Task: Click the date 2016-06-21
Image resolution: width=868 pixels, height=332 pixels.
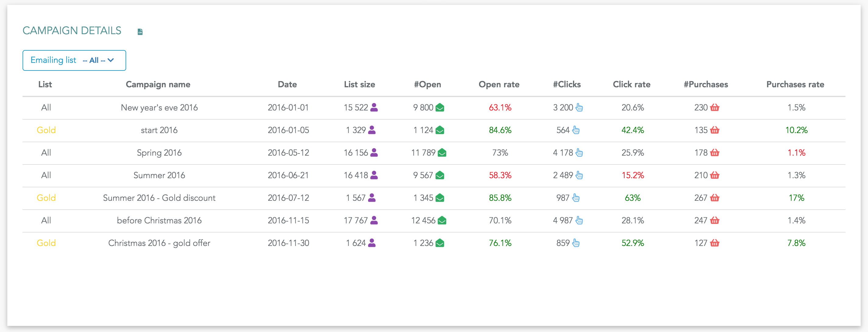Action: coord(288,175)
